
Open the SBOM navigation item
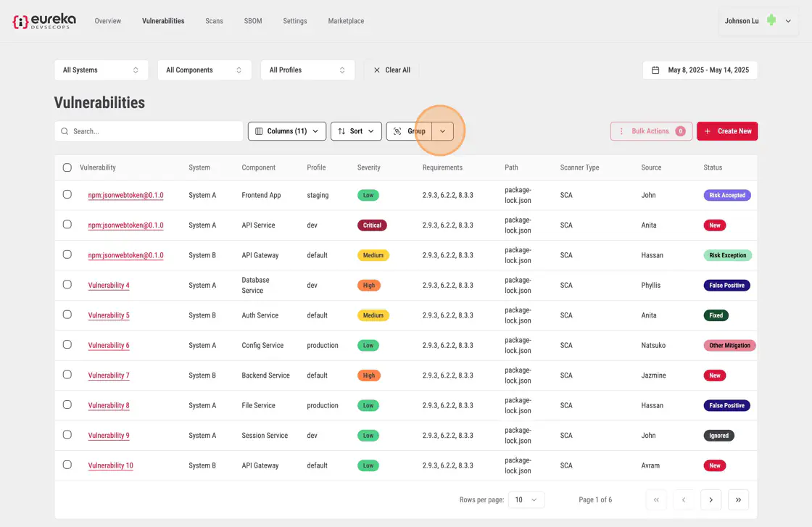point(254,21)
